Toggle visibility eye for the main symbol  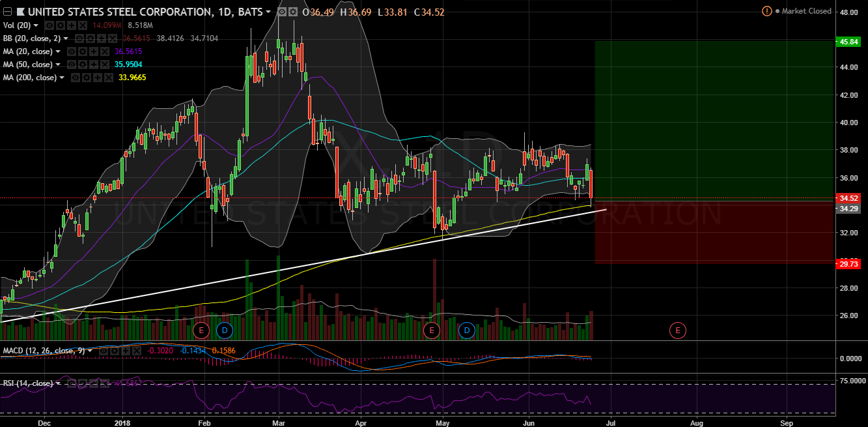click(x=281, y=11)
